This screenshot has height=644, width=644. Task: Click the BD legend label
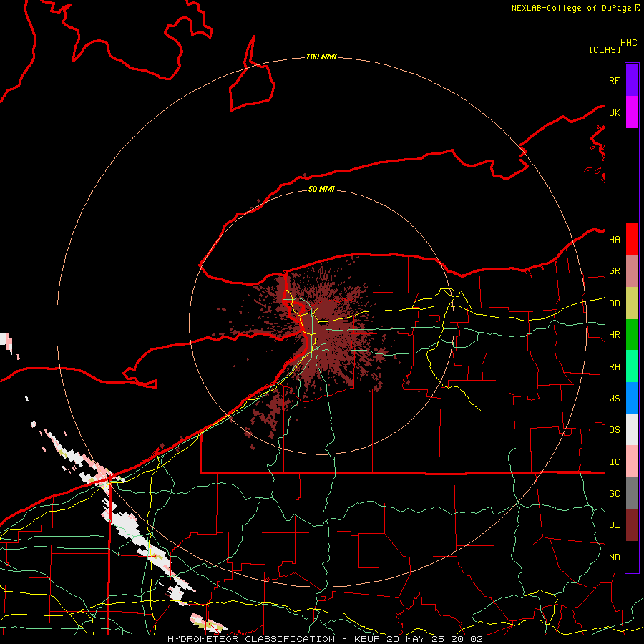point(614,303)
